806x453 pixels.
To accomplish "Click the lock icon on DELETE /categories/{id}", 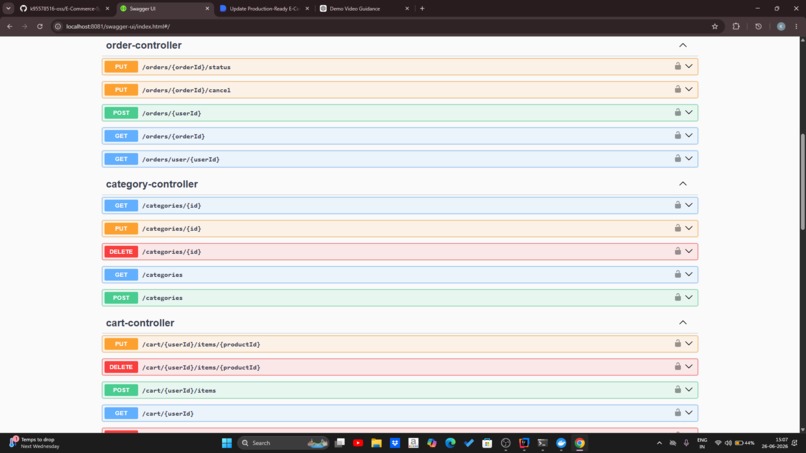I will 677,251.
